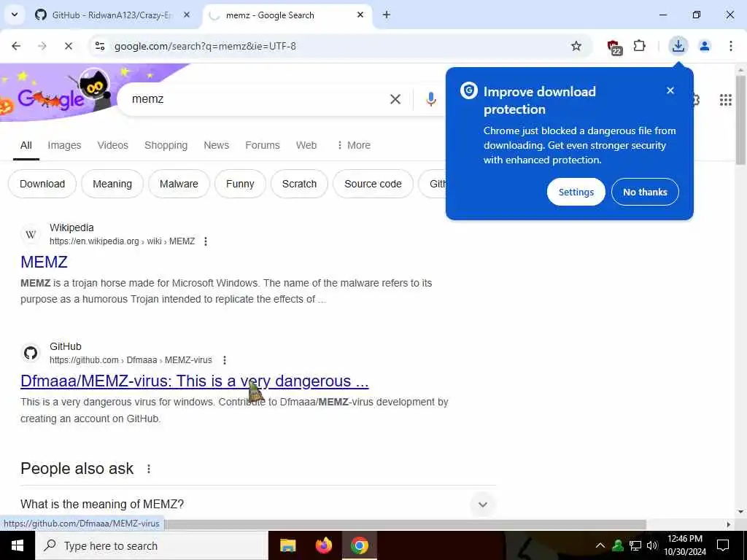This screenshot has width=747, height=560.
Task: Open People also ask options dots
Action: click(149, 469)
